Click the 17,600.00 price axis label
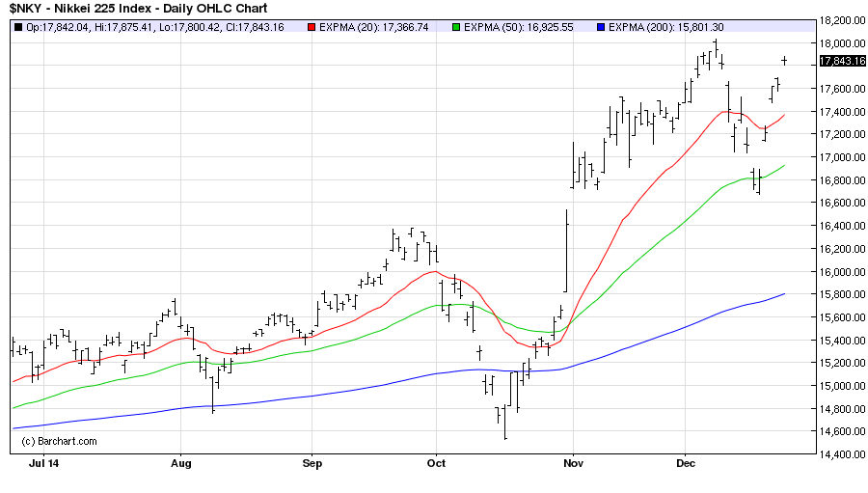Viewport: 868px width, 493px height. click(842, 89)
